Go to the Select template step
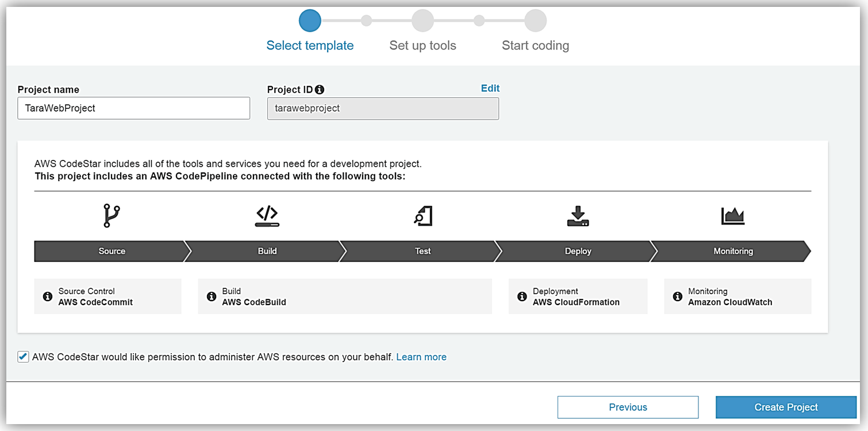This screenshot has height=431, width=868. (x=310, y=21)
